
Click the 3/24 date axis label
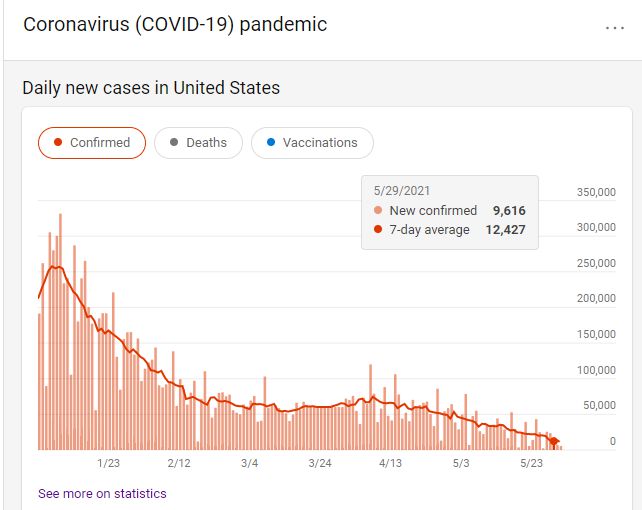pyautogui.click(x=320, y=463)
